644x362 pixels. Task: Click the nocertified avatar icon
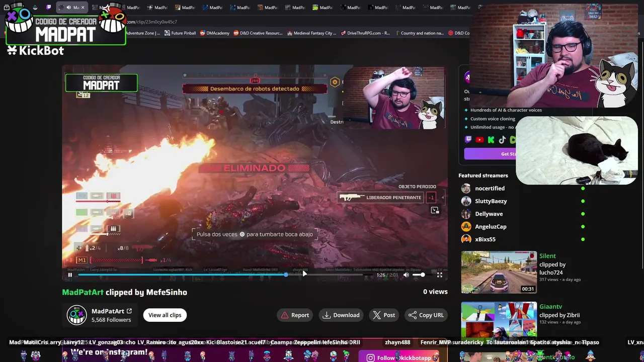point(466,189)
